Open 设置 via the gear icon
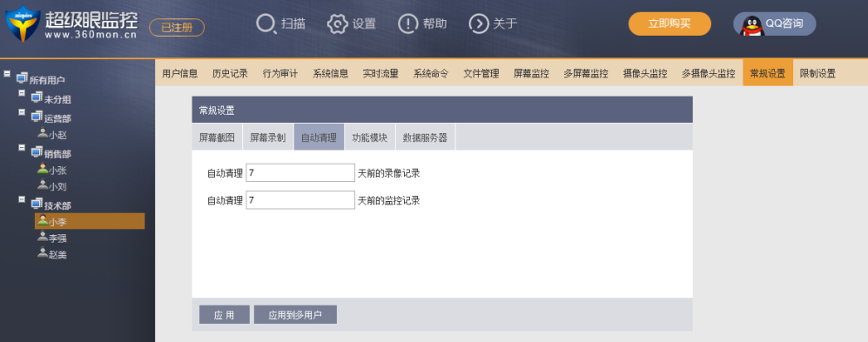 tap(337, 23)
